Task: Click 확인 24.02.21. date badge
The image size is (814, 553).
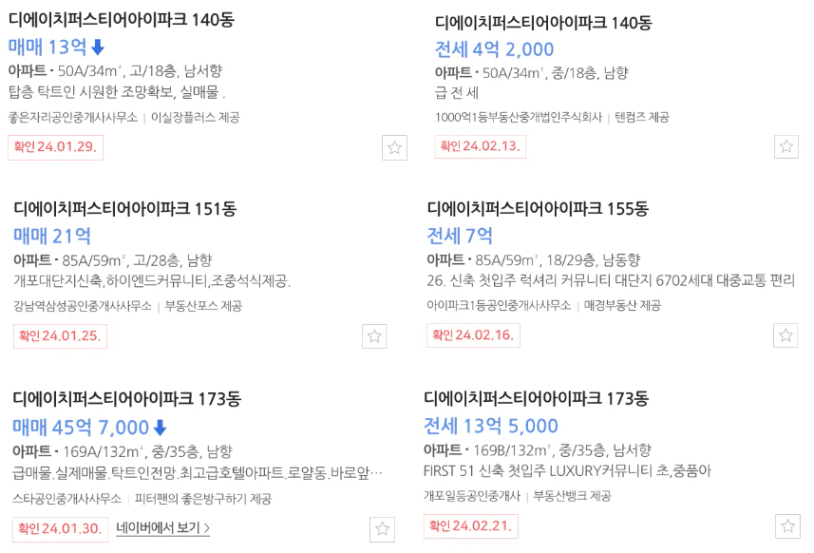Action: [471, 527]
